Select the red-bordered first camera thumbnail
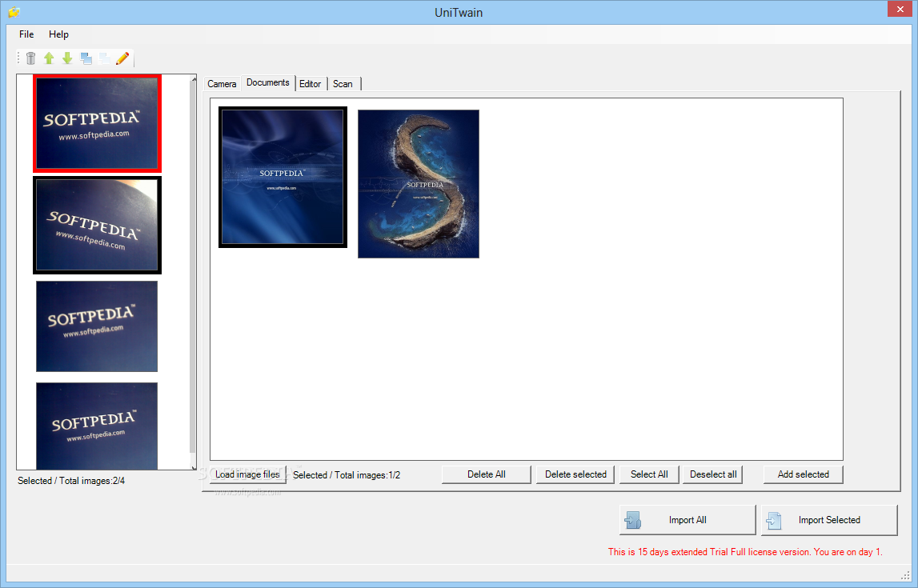 tap(97, 123)
